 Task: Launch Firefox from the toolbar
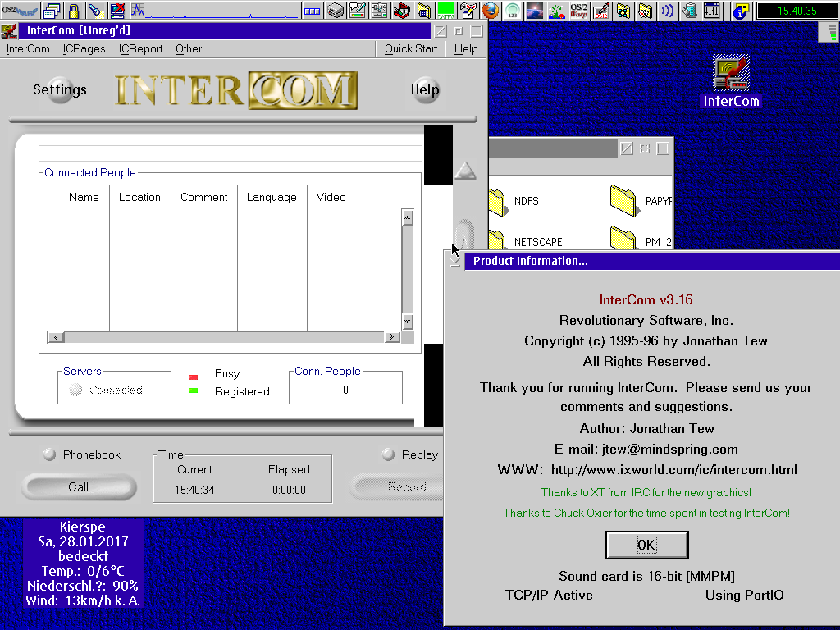click(491, 10)
